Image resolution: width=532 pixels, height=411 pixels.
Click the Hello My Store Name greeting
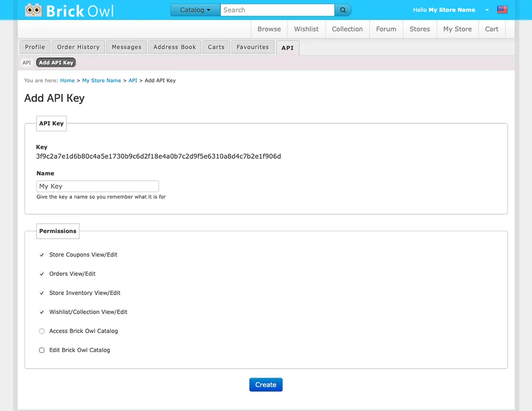pyautogui.click(x=444, y=10)
